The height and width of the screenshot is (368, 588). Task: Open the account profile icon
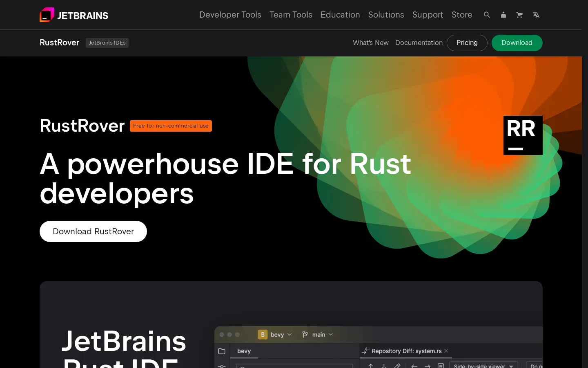[x=503, y=15]
